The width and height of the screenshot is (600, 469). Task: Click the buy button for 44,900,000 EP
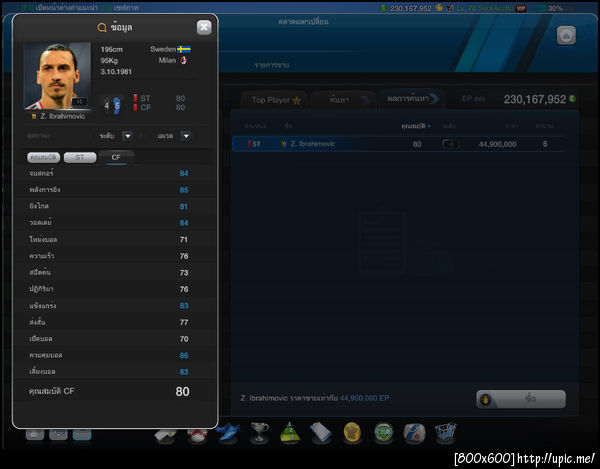(x=521, y=399)
